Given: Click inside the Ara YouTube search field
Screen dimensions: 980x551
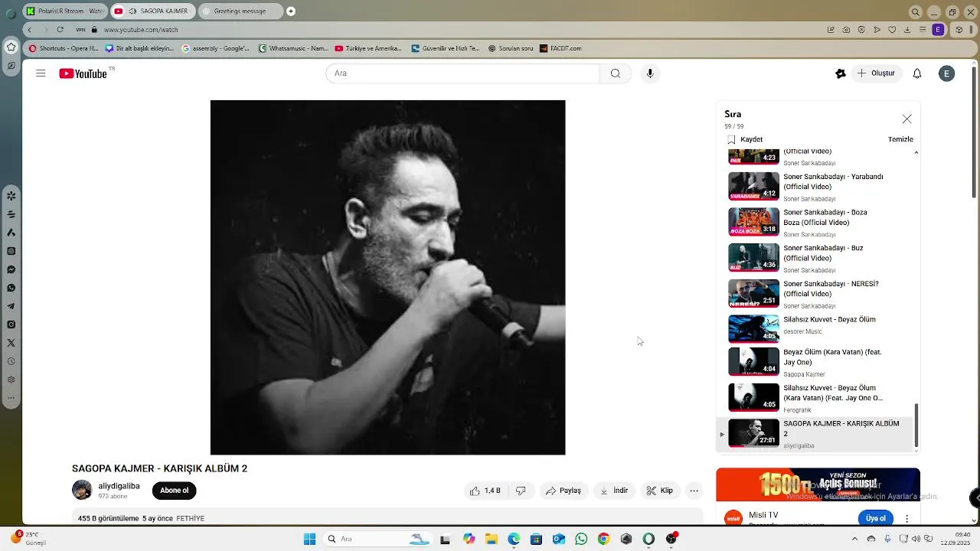Looking at the screenshot, I should 462,73.
